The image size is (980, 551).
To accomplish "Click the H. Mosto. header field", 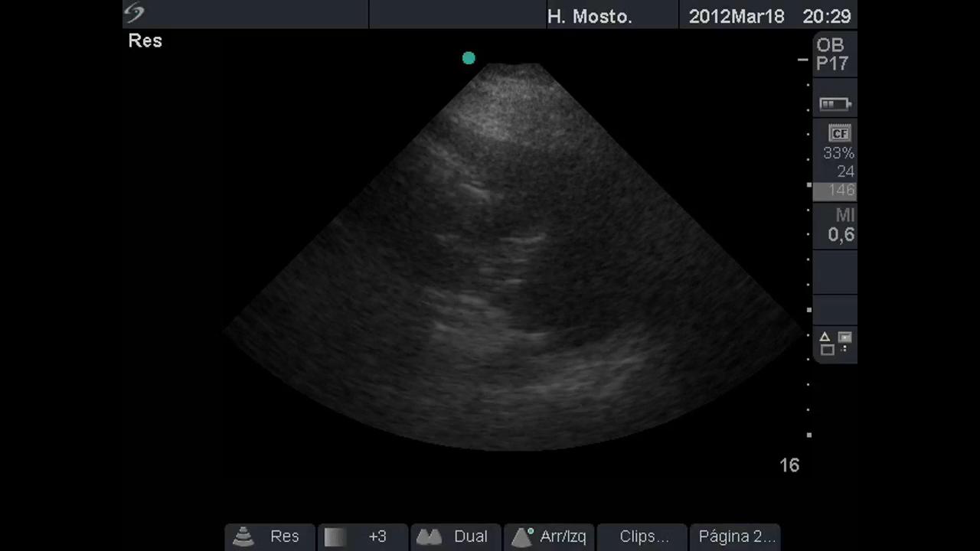I will click(590, 17).
